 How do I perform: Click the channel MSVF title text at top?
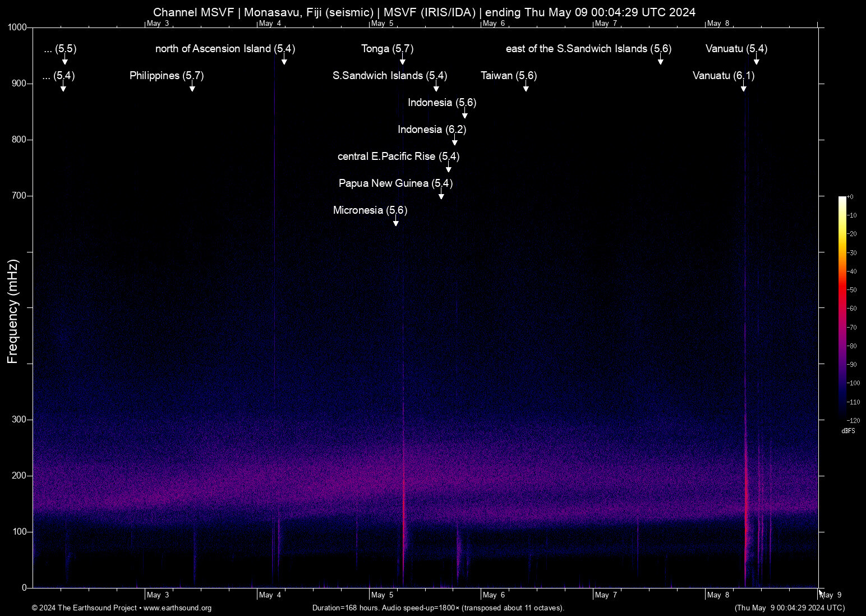click(424, 12)
